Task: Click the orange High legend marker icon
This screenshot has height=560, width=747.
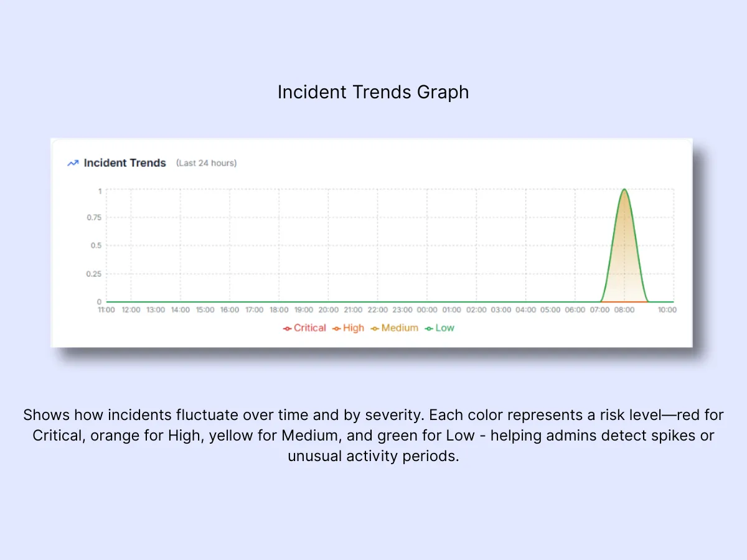Action: (x=336, y=328)
